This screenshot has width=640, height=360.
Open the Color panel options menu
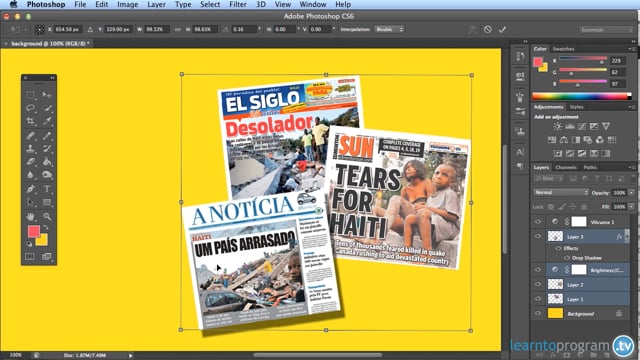tap(631, 49)
